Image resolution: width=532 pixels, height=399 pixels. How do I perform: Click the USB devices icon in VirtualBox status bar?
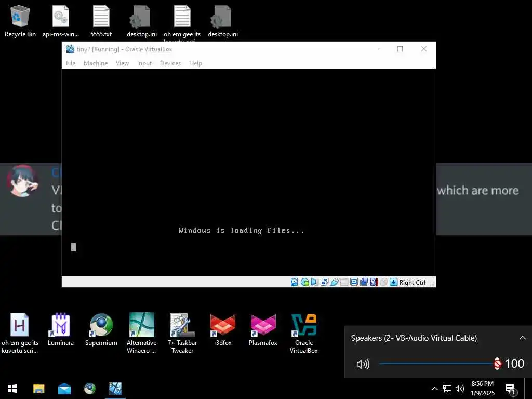click(334, 282)
